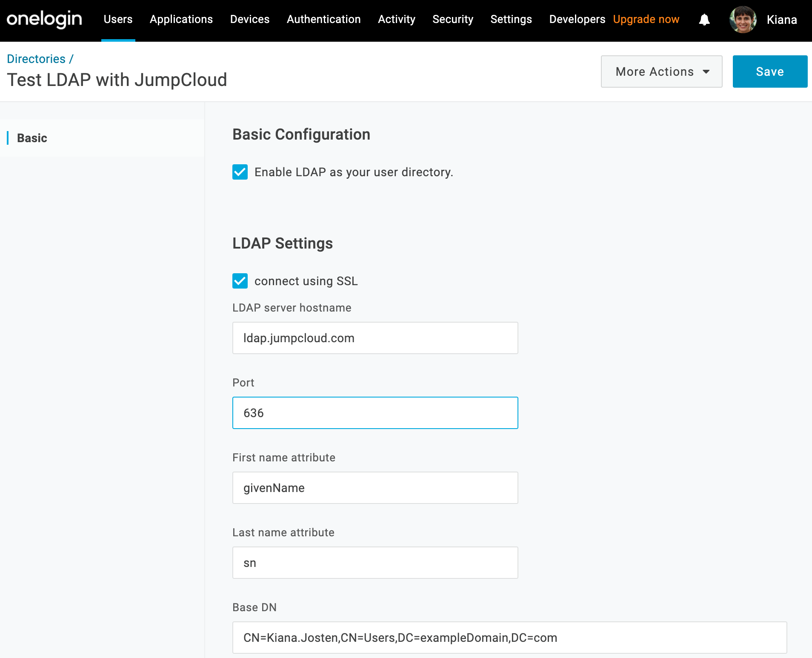812x658 pixels.
Task: Focus the Base DN input field
Action: 509,638
